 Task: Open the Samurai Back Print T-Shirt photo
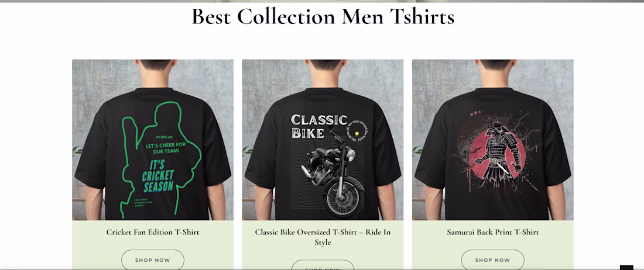493,140
